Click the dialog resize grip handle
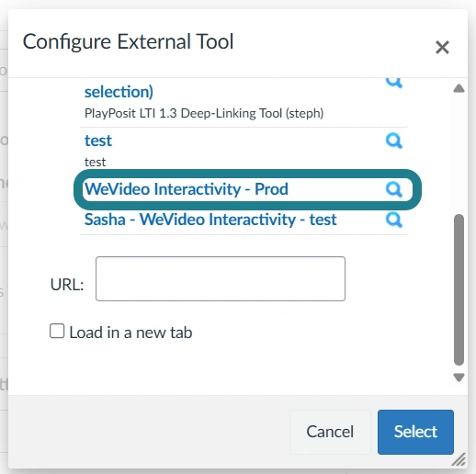Image resolution: width=476 pixels, height=474 pixels. coord(459,459)
